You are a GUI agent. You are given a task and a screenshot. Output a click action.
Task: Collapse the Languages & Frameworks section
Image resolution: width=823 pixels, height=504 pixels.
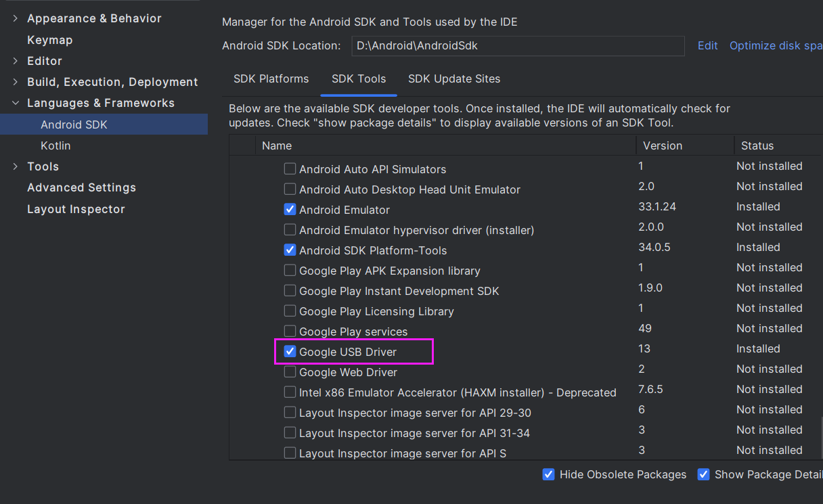click(16, 103)
